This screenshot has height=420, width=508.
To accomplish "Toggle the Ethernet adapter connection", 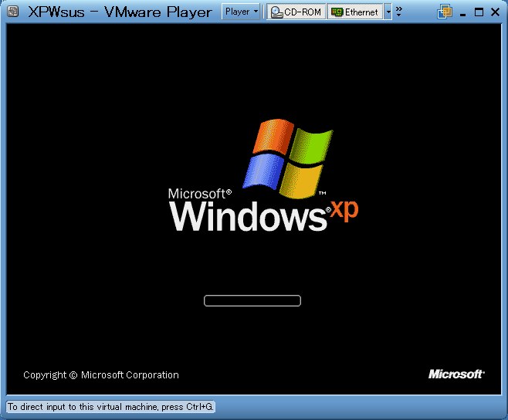I will click(354, 12).
